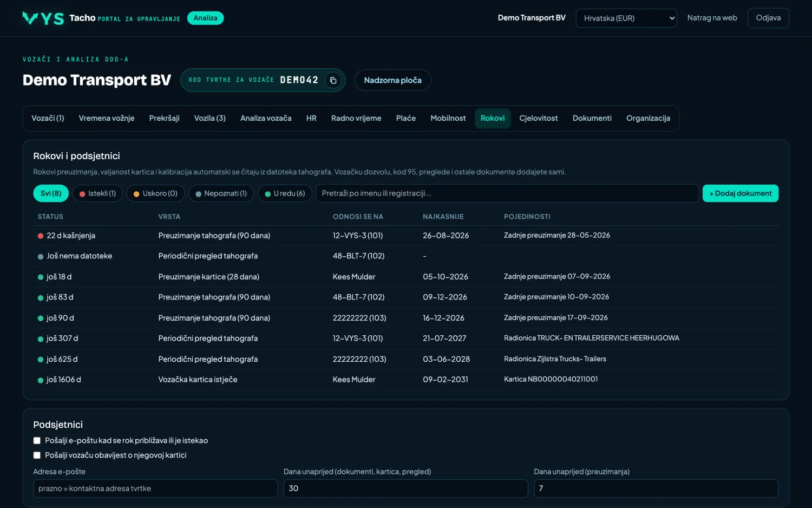Screen dimensions: 812x508
Task: Click deadline date 03-06-2028
Action: click(x=447, y=359)
